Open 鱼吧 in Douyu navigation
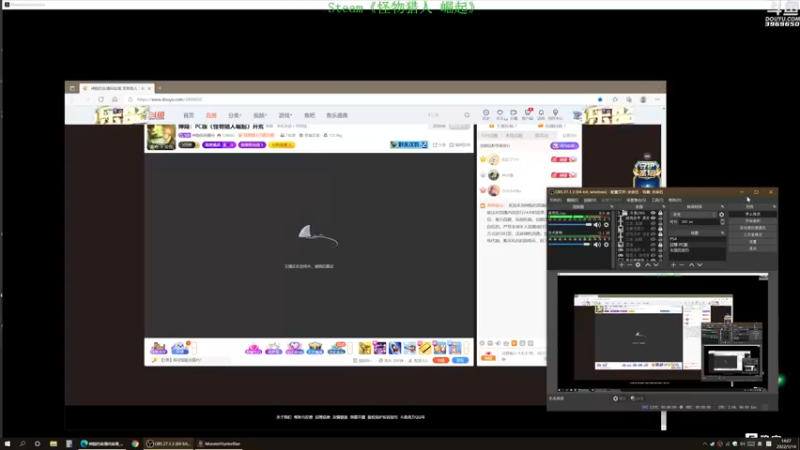The image size is (800, 450). [309, 115]
